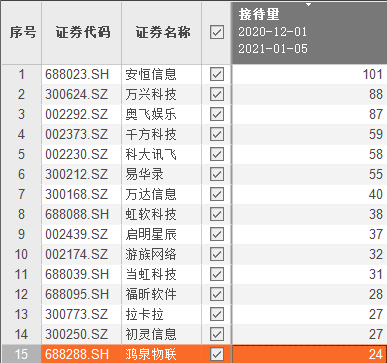Toggle checkbox in 初灵信息 row

[x=217, y=334]
